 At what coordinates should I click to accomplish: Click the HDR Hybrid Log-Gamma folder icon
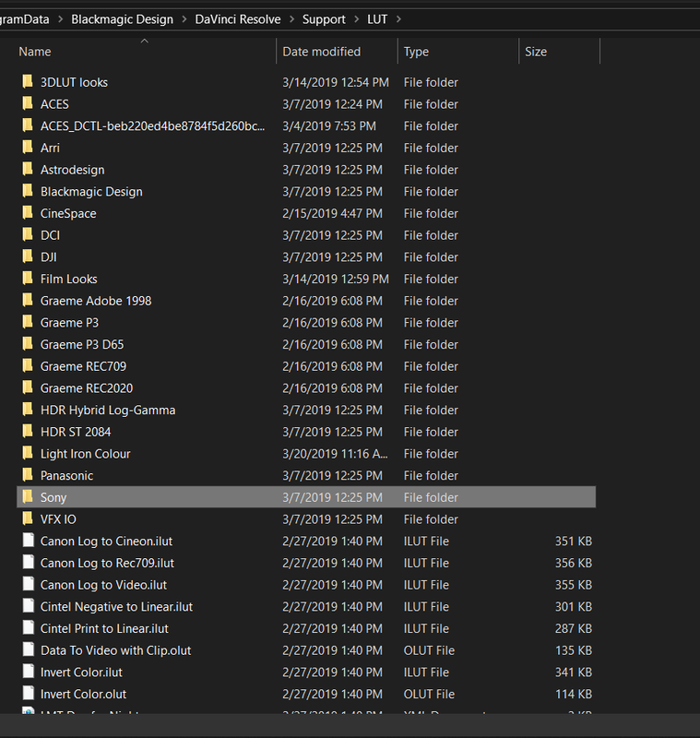28,410
